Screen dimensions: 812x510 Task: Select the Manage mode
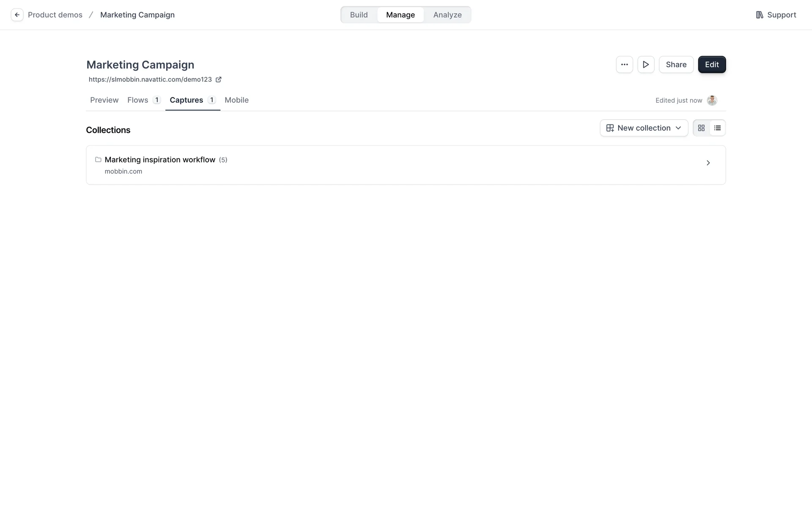[x=400, y=15]
